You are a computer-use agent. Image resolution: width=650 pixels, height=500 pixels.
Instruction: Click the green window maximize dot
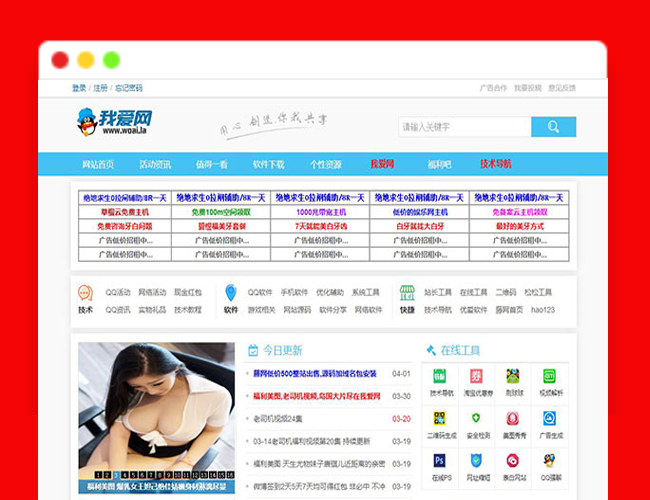click(112, 60)
